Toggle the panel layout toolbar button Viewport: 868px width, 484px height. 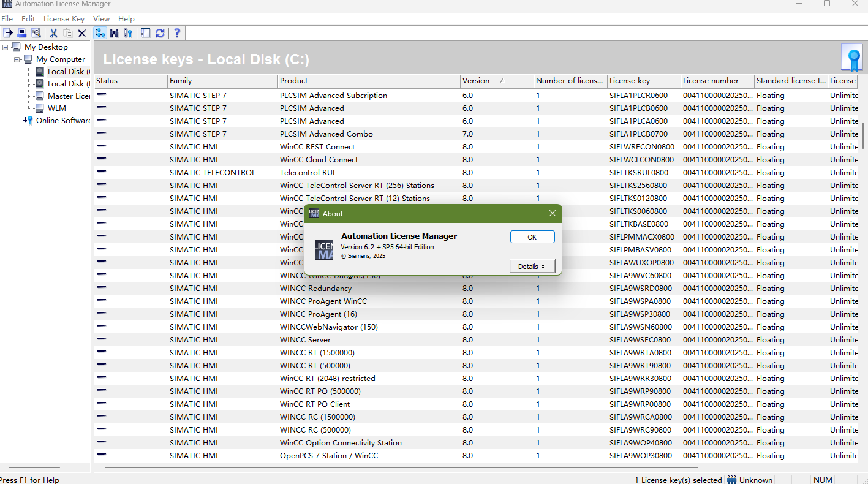(145, 33)
